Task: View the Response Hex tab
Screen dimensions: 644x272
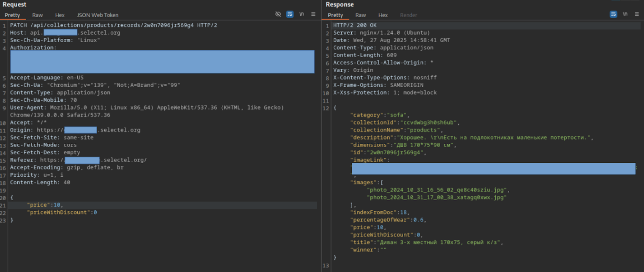Action: pyautogui.click(x=383, y=15)
